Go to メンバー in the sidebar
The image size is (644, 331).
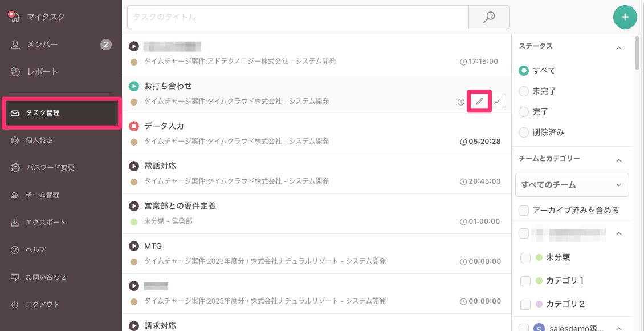click(43, 45)
